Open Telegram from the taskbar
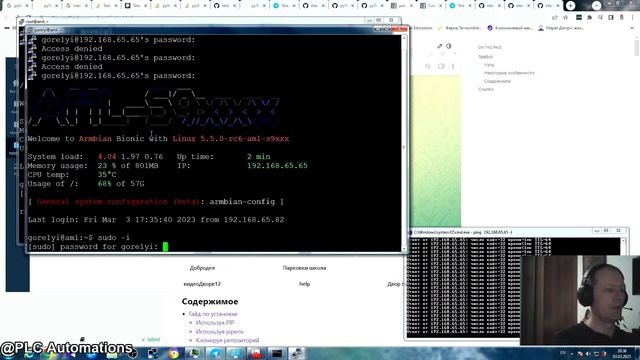The width and height of the screenshot is (640, 360). coord(215,353)
